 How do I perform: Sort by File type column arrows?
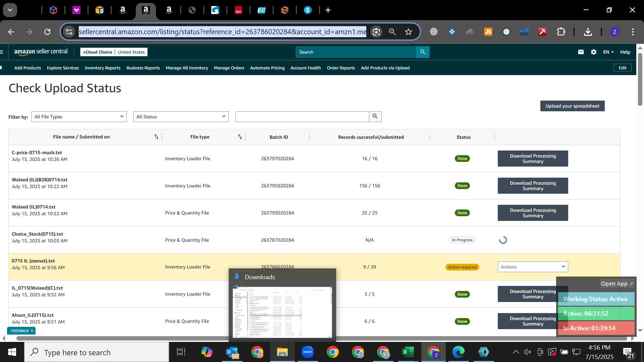tap(240, 137)
